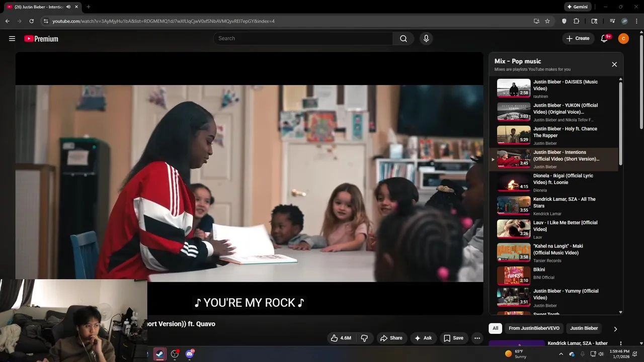This screenshot has width=644, height=362.
Task: Start voice search with the microphone
Action: coord(426,39)
